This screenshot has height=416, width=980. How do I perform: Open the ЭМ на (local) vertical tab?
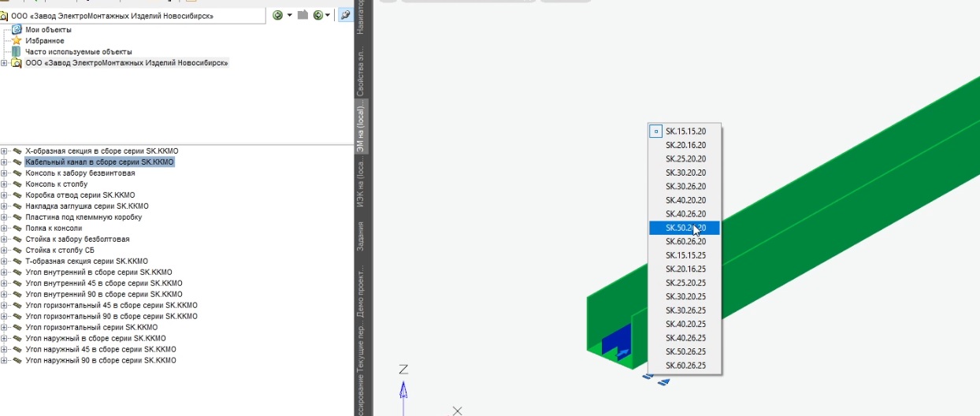coord(361,127)
